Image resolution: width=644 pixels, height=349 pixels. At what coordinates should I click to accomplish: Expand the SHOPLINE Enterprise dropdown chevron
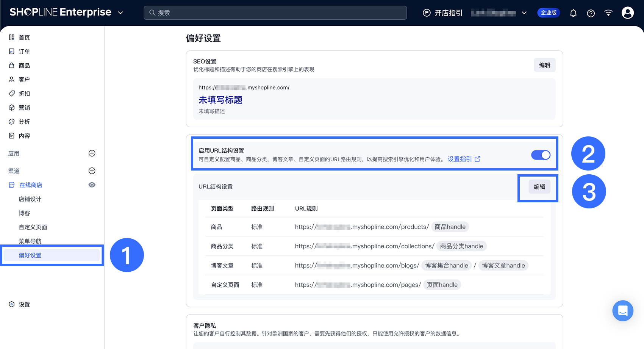(x=120, y=13)
